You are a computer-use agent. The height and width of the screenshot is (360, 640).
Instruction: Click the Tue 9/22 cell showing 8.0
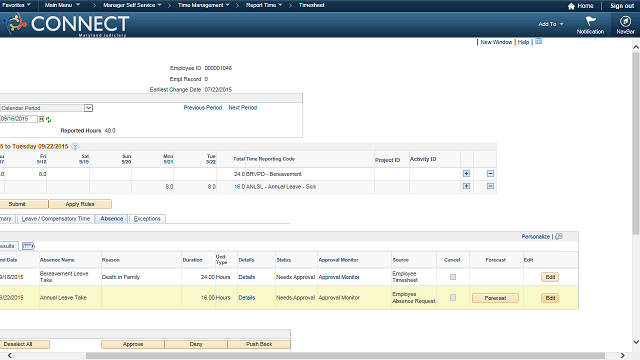pyautogui.click(x=196, y=187)
